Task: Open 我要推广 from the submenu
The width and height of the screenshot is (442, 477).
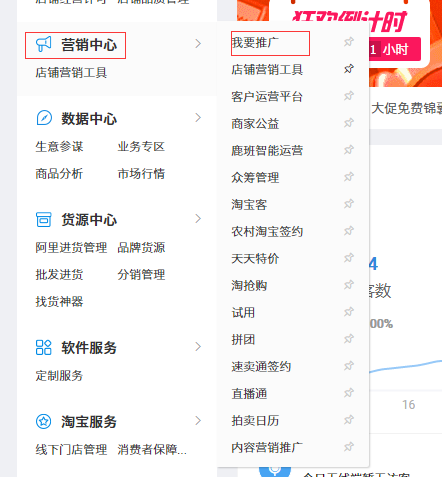Action: [255, 43]
